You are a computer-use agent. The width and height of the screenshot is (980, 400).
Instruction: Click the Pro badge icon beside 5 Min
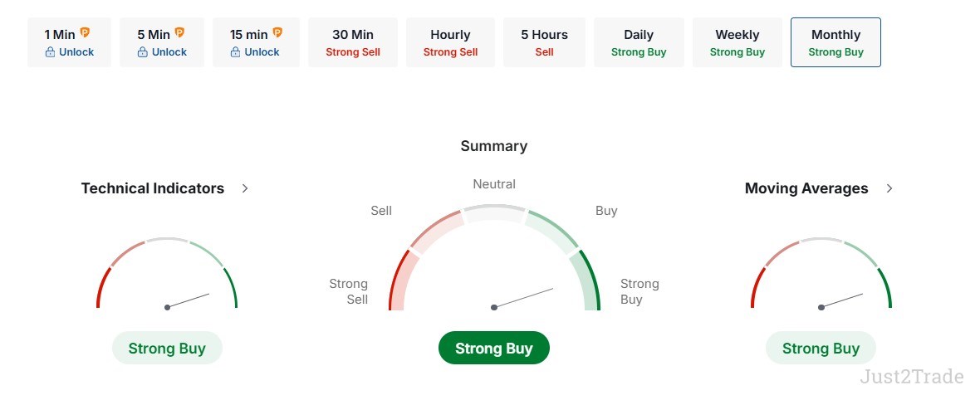pyautogui.click(x=179, y=33)
